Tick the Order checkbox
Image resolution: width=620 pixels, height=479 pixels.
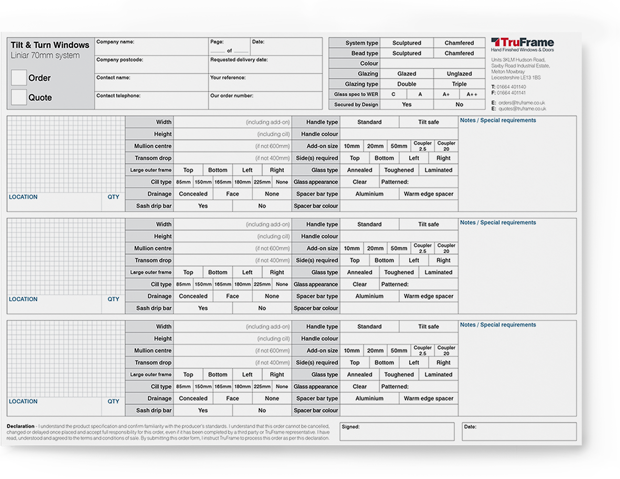click(x=19, y=78)
